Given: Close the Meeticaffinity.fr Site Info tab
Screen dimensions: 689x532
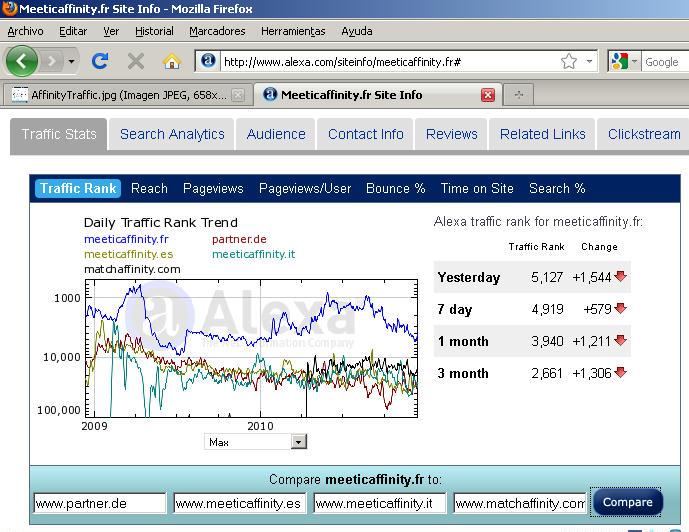Looking at the screenshot, I should click(x=488, y=95).
